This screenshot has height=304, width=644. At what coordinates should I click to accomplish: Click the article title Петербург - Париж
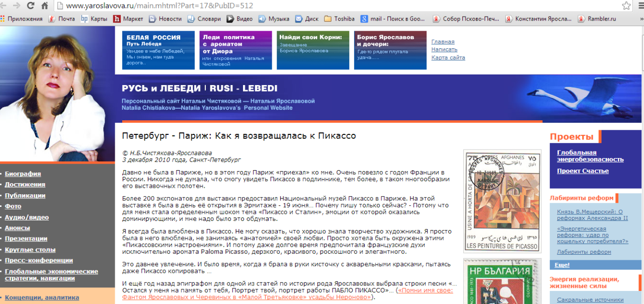pos(239,136)
